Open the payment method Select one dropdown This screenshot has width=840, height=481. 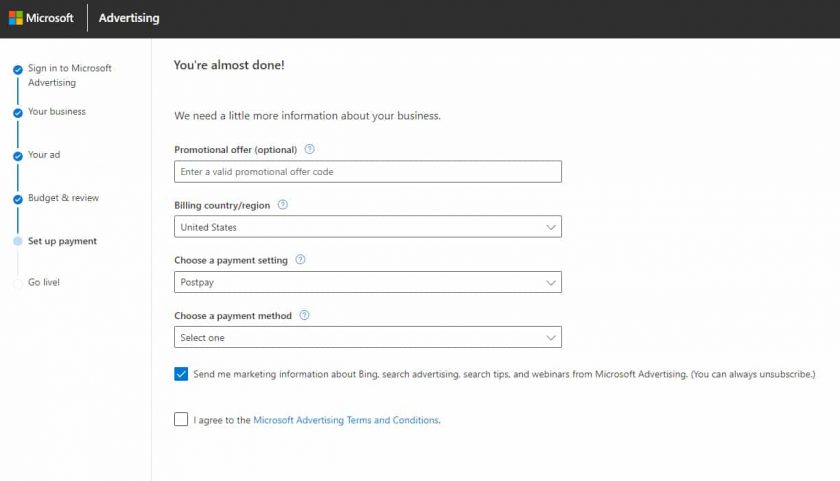click(368, 337)
